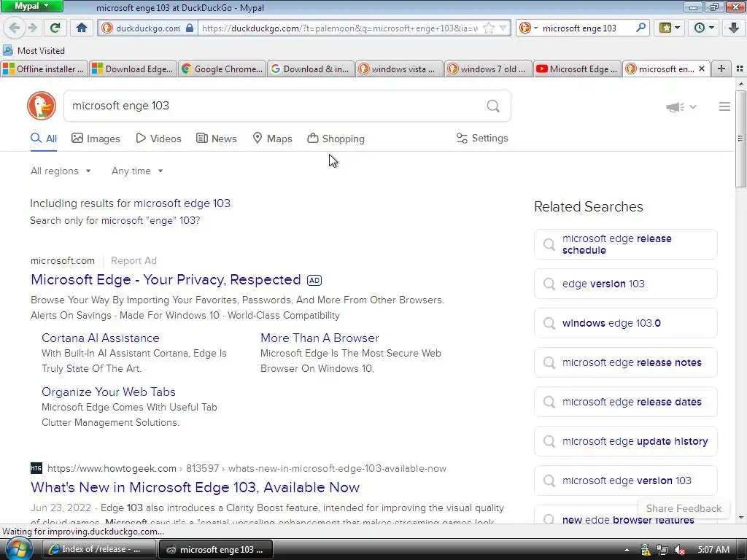This screenshot has height=560, width=747.
Task: Click the Share Feedback button
Action: coord(684,508)
